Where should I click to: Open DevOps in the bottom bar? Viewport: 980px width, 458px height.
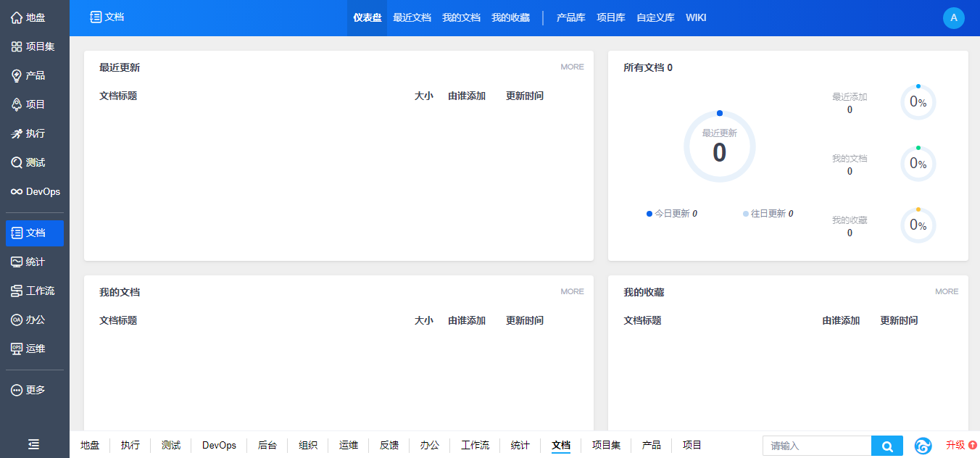(219, 445)
